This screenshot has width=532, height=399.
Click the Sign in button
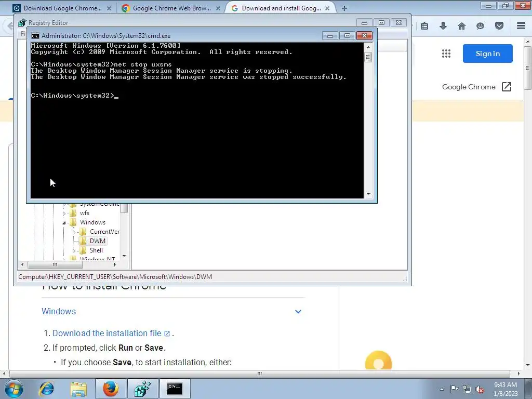tap(487, 54)
